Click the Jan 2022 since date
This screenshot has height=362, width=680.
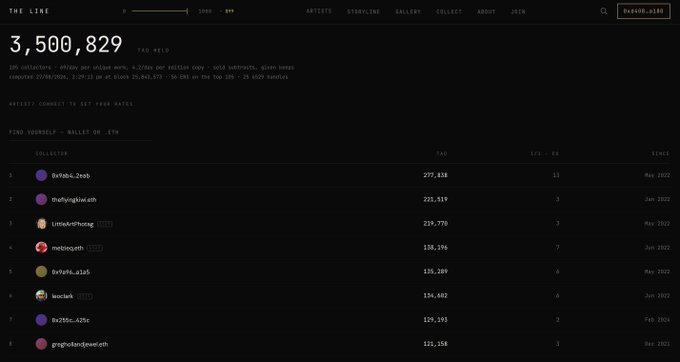(x=657, y=199)
